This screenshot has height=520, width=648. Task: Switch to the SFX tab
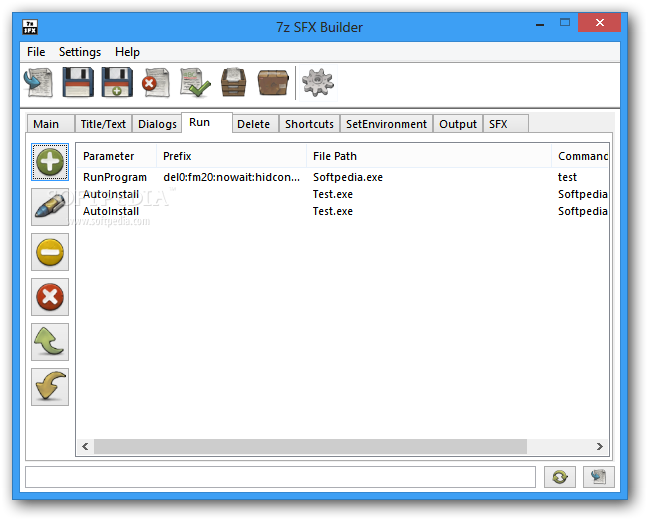pos(506,124)
